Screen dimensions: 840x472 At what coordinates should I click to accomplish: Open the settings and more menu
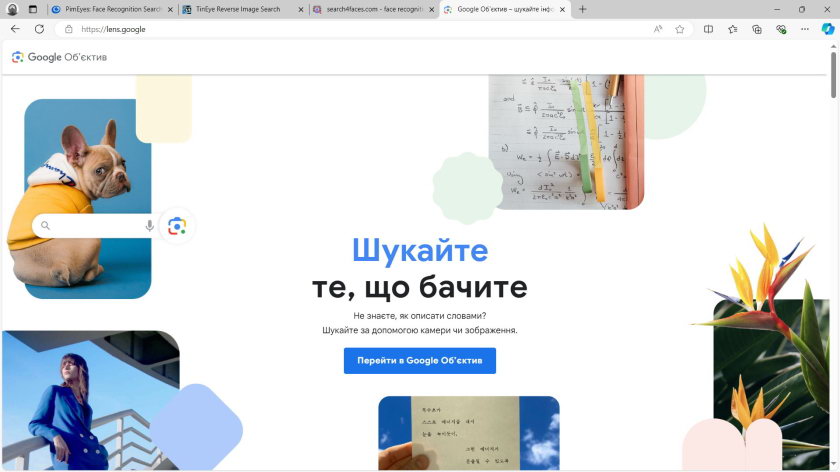point(805,29)
